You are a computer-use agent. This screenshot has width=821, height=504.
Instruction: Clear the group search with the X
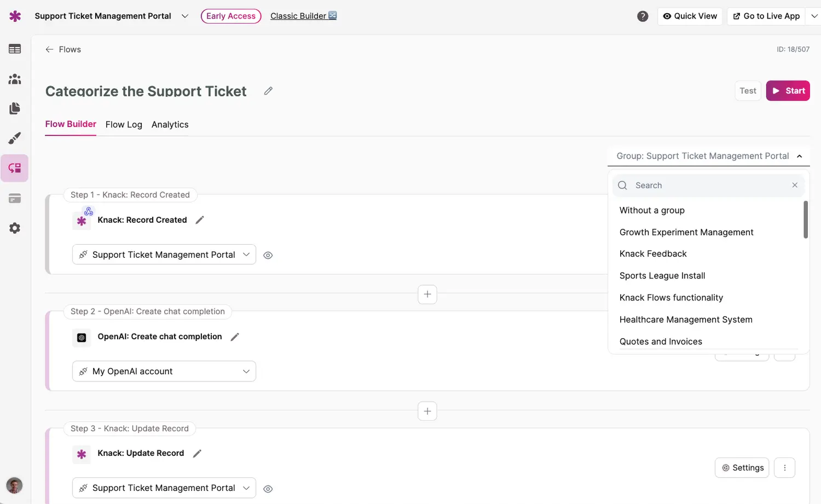click(795, 186)
